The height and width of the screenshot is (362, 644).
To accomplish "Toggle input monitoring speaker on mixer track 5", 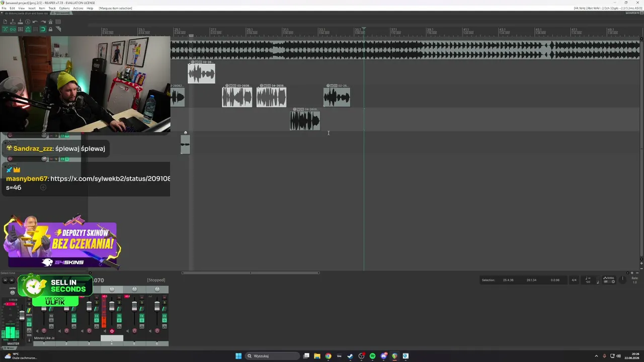I will [x=127, y=331].
